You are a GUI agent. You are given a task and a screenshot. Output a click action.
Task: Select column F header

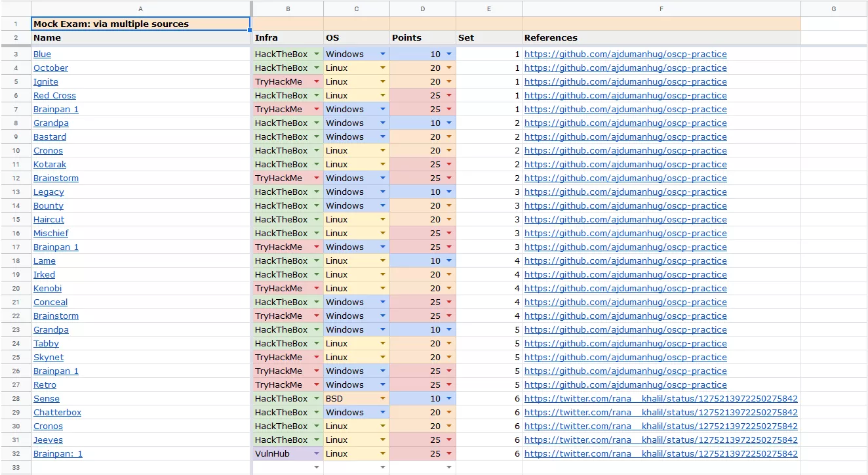[x=661, y=9]
